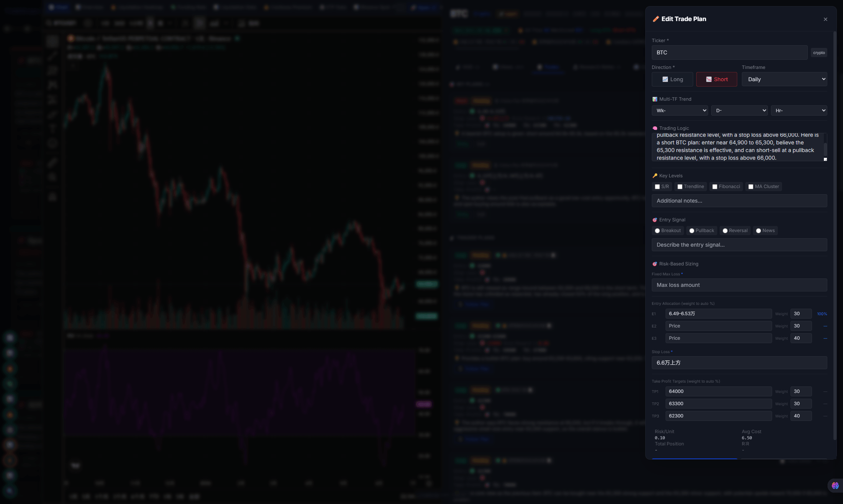
Task: Click the Total Position label
Action: (669, 444)
